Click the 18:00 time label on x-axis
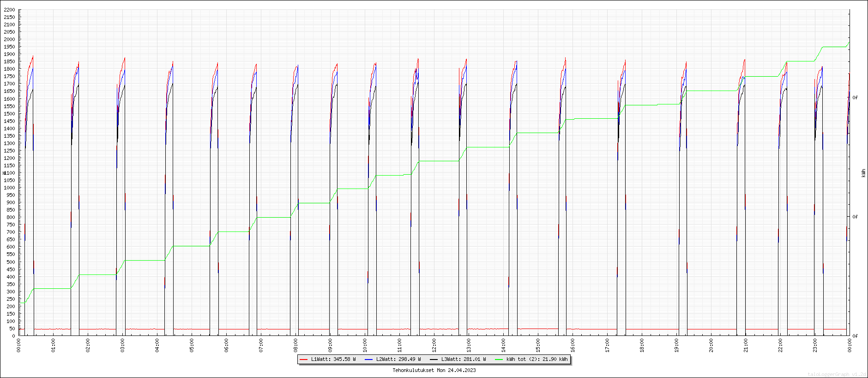The height and width of the screenshot is (378, 868). click(x=642, y=345)
